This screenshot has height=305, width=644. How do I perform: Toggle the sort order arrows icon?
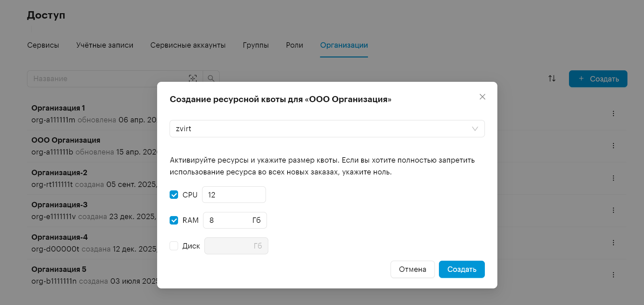[x=552, y=78]
